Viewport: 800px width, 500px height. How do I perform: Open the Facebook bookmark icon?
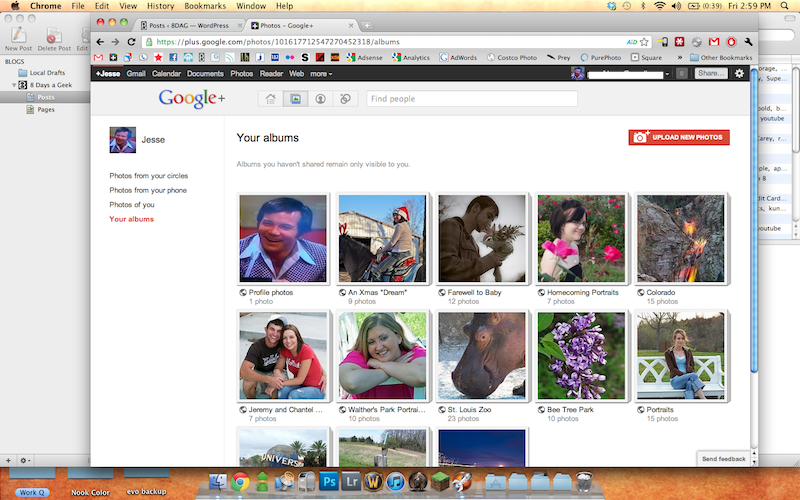pyautogui.click(x=173, y=57)
